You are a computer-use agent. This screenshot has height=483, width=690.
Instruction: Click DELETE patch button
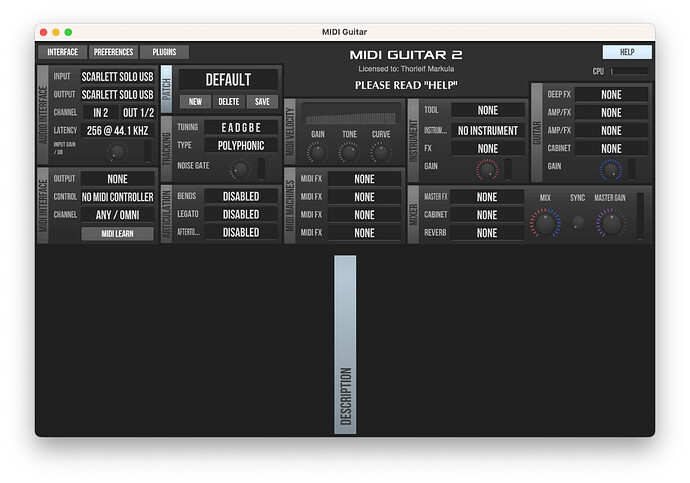click(228, 102)
